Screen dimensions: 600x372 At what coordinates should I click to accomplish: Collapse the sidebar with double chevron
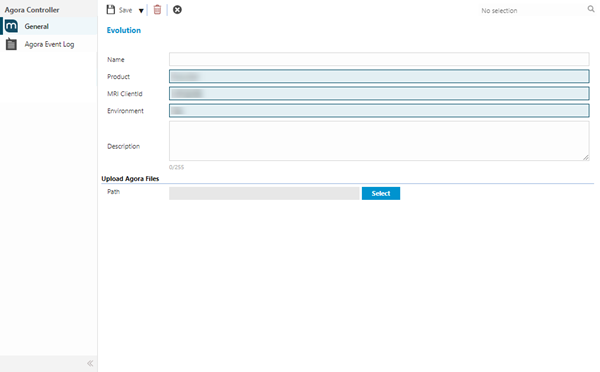coord(90,363)
